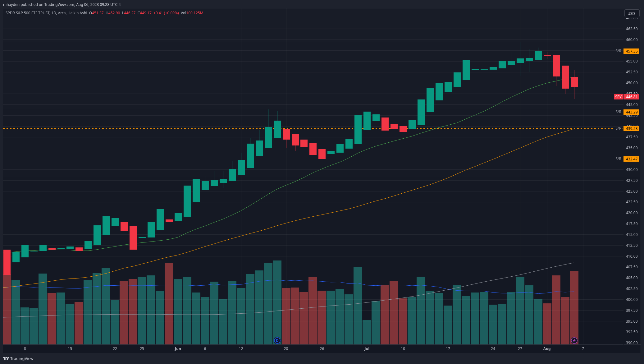The image size is (644, 364).
Task: Click the 390.00 price axis label
Action: tap(632, 343)
